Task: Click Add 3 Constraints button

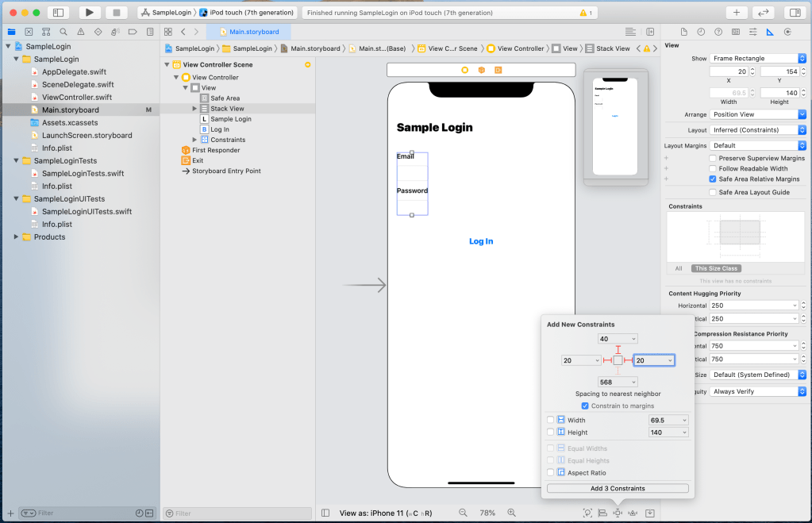Action: (x=618, y=488)
